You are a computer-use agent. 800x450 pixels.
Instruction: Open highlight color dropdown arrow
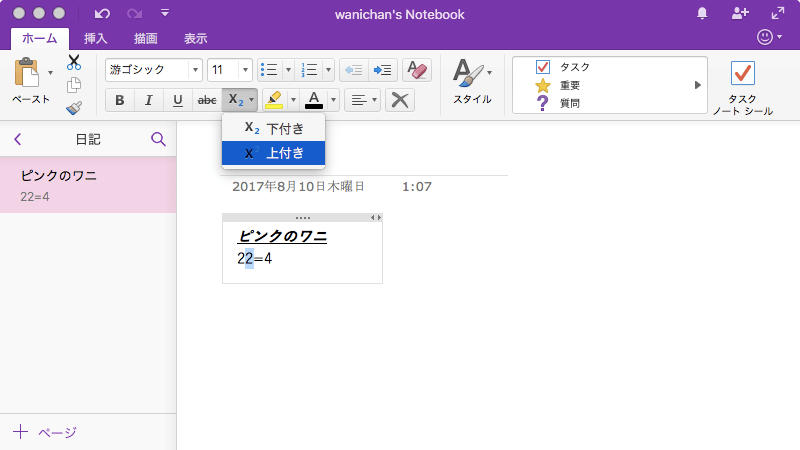pyautogui.click(x=293, y=100)
